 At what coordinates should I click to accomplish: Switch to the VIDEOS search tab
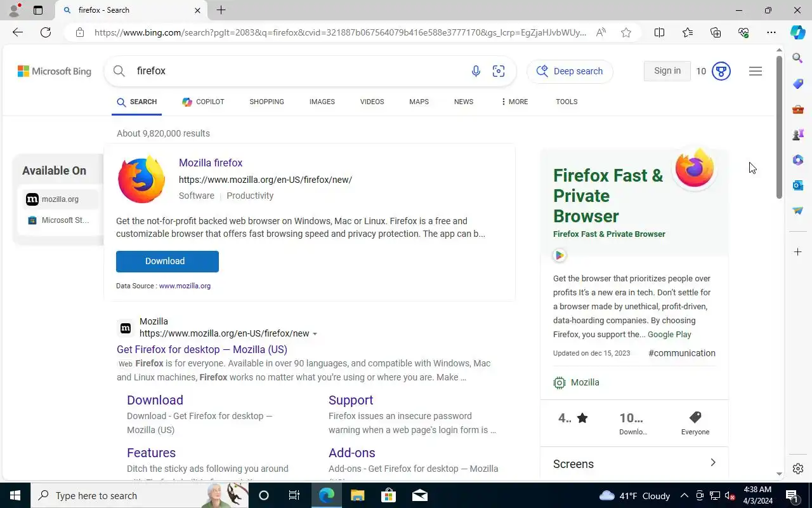pyautogui.click(x=372, y=102)
